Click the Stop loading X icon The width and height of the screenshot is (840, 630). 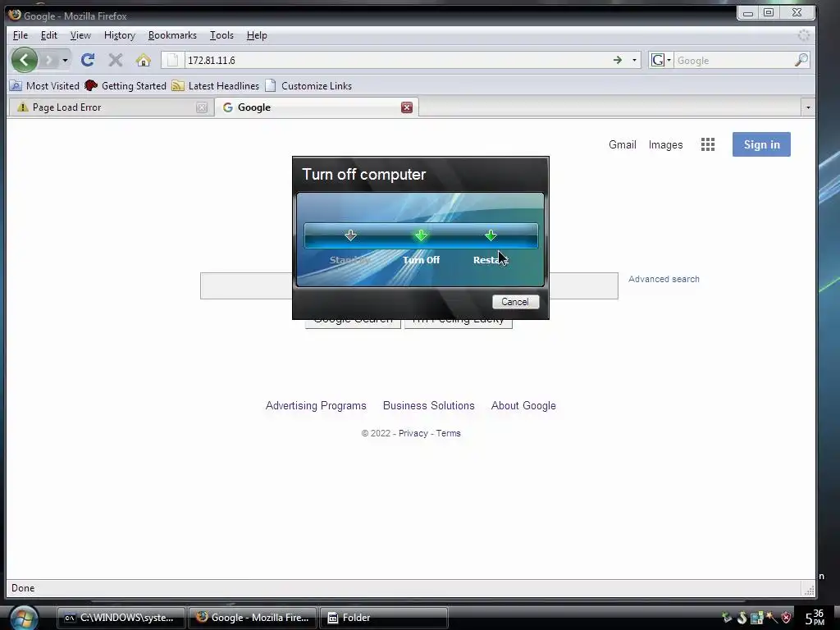tap(115, 60)
